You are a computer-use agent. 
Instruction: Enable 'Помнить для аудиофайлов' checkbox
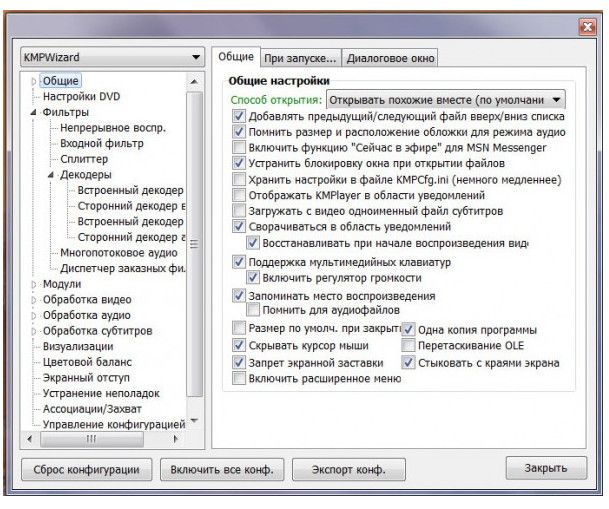(x=253, y=310)
